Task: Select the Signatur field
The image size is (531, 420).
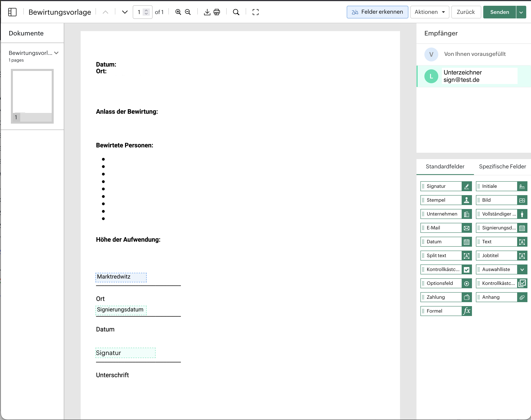Action: point(446,186)
